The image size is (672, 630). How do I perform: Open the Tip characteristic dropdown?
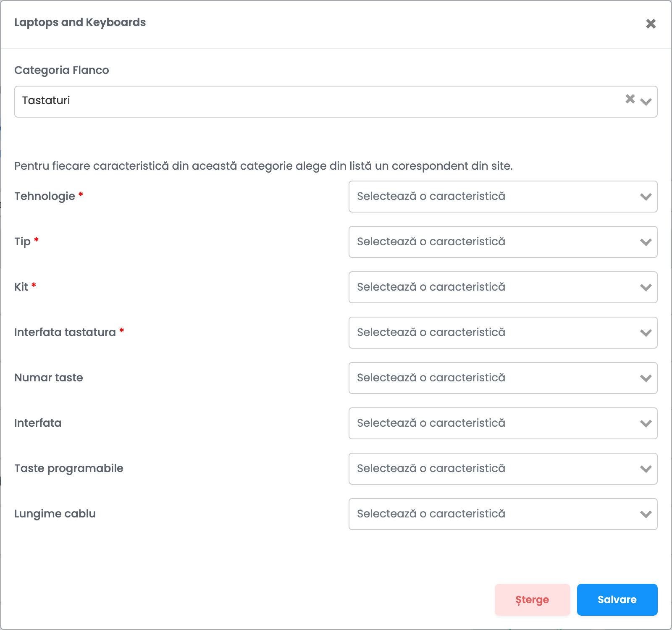coord(503,242)
